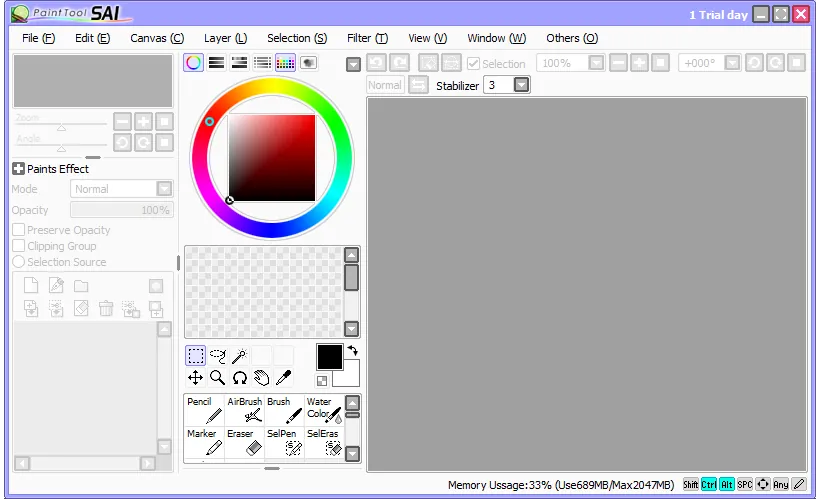Click the redo button in toolbar
The width and height of the screenshot is (820, 500).
[x=400, y=63]
